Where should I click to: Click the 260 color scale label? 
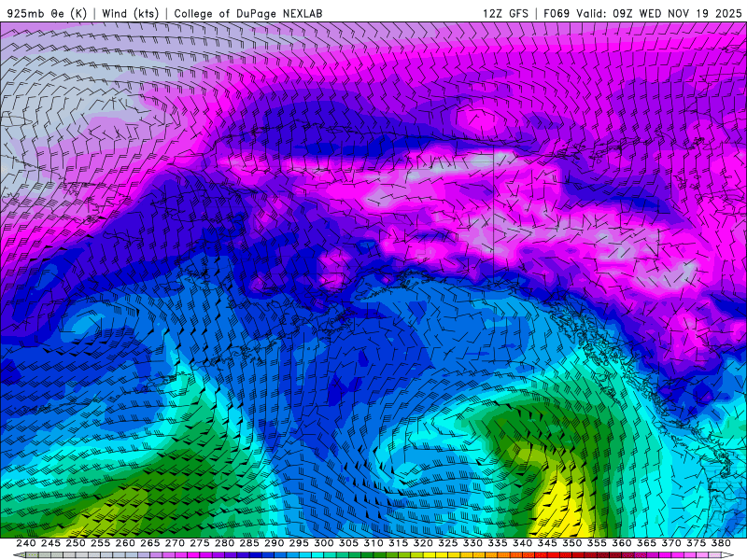coord(125,543)
